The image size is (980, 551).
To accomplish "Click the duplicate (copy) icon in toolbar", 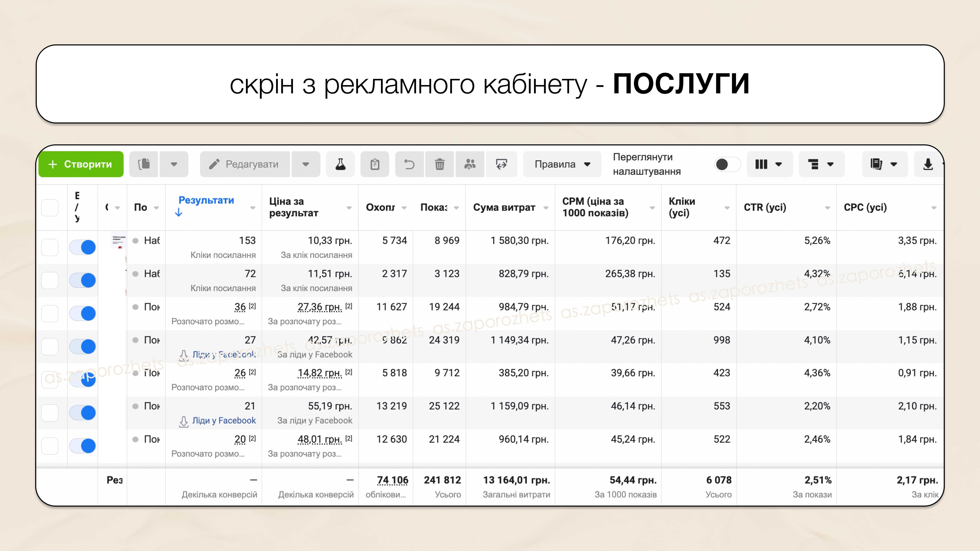I will (x=144, y=164).
